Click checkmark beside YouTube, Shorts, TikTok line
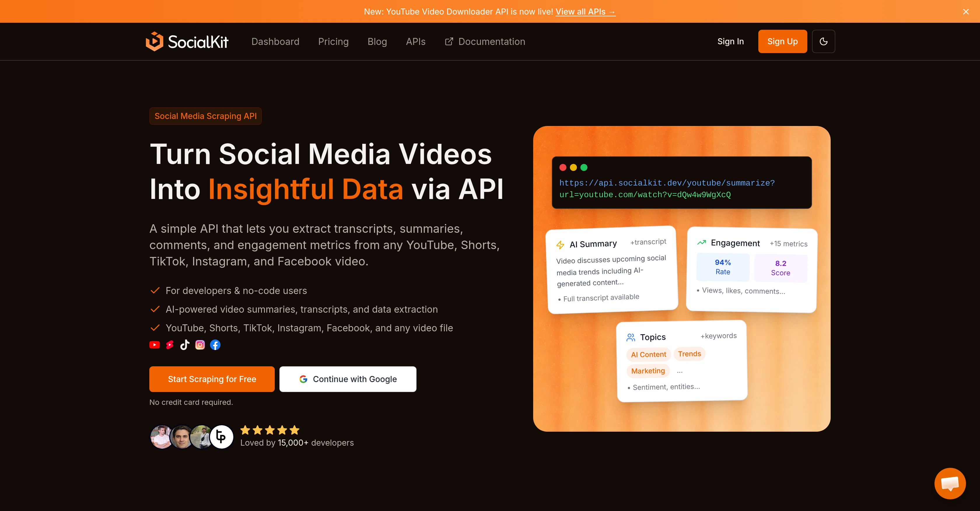This screenshot has width=980, height=511. pos(155,328)
